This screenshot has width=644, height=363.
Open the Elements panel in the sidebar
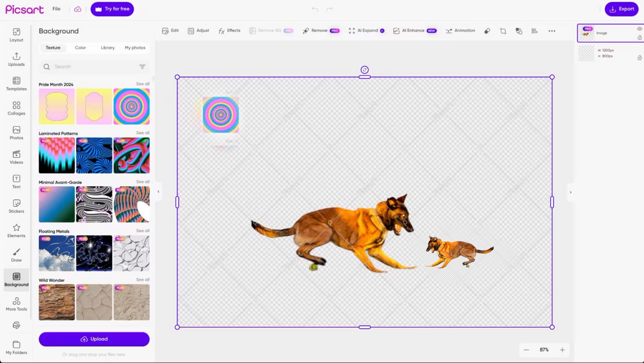(17, 230)
